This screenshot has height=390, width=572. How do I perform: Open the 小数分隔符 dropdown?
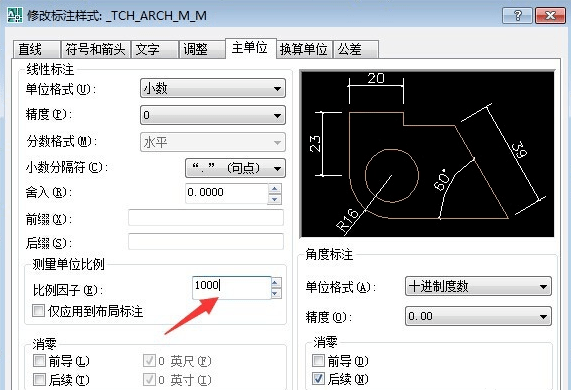[x=235, y=168]
